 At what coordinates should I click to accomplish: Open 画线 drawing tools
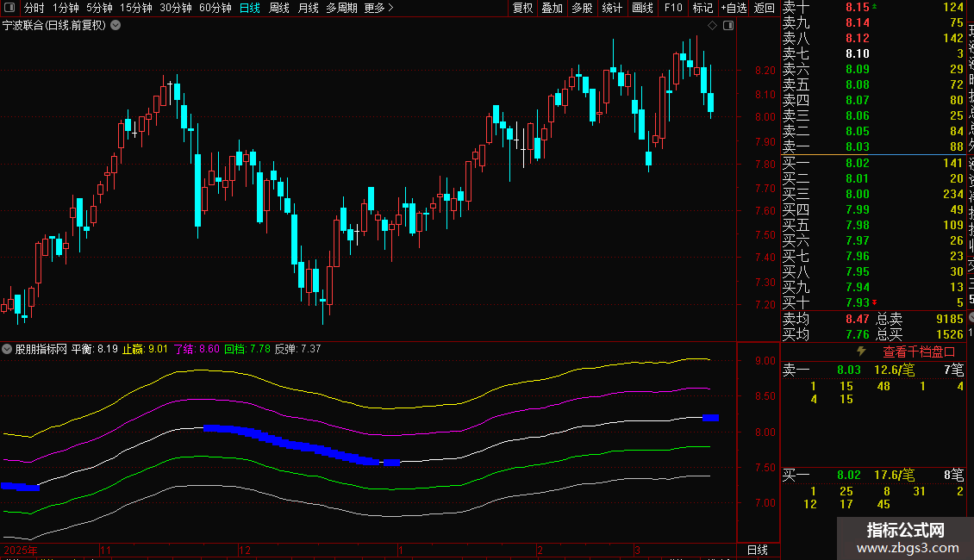tap(642, 8)
